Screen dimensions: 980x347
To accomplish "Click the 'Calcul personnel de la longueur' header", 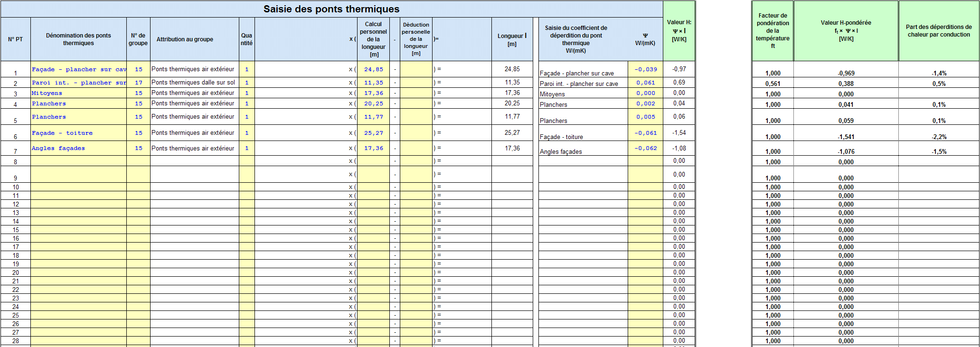I will point(373,39).
